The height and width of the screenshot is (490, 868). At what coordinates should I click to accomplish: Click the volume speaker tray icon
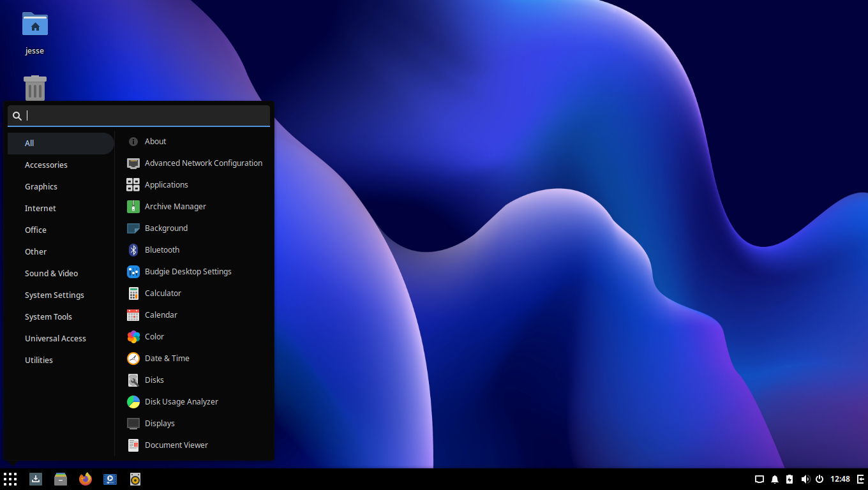coord(805,479)
